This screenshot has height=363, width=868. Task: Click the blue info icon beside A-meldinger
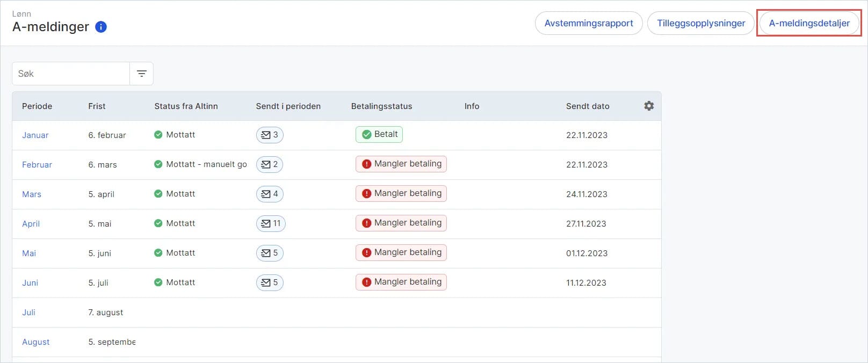101,27
